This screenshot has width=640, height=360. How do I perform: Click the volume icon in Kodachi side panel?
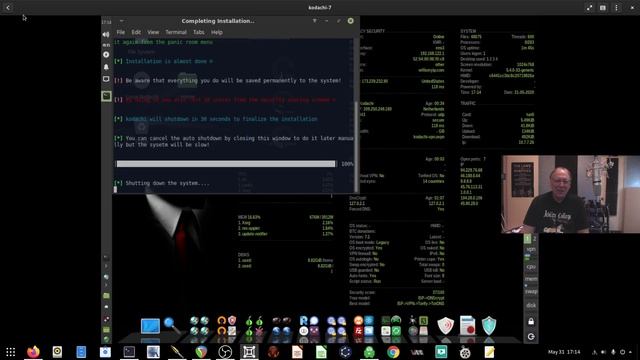(106, 35)
